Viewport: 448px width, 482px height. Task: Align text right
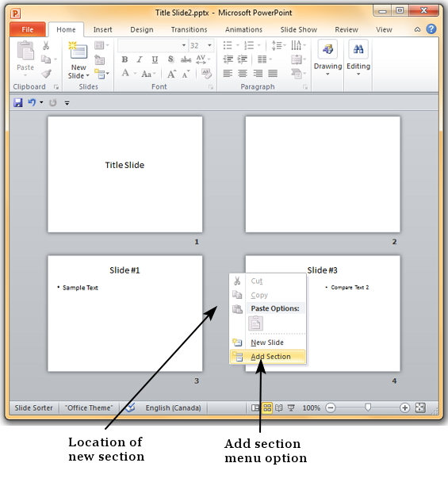pyautogui.click(x=258, y=74)
